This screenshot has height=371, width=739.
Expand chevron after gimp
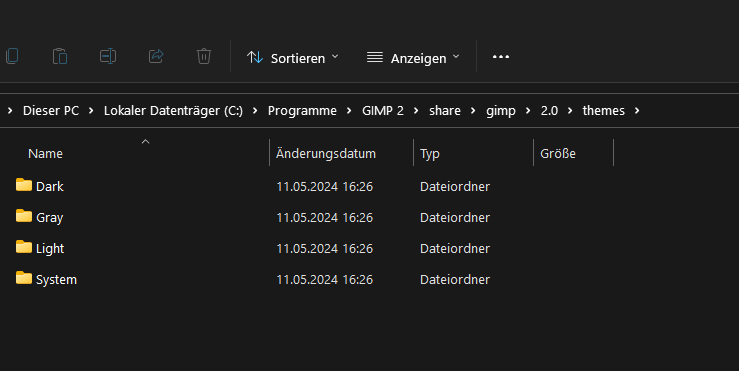coord(528,111)
